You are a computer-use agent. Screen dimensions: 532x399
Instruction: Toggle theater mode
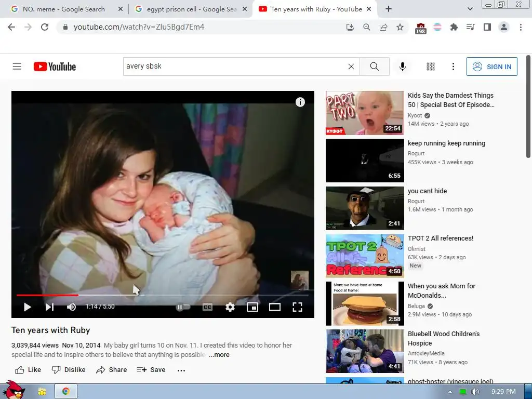pos(275,307)
